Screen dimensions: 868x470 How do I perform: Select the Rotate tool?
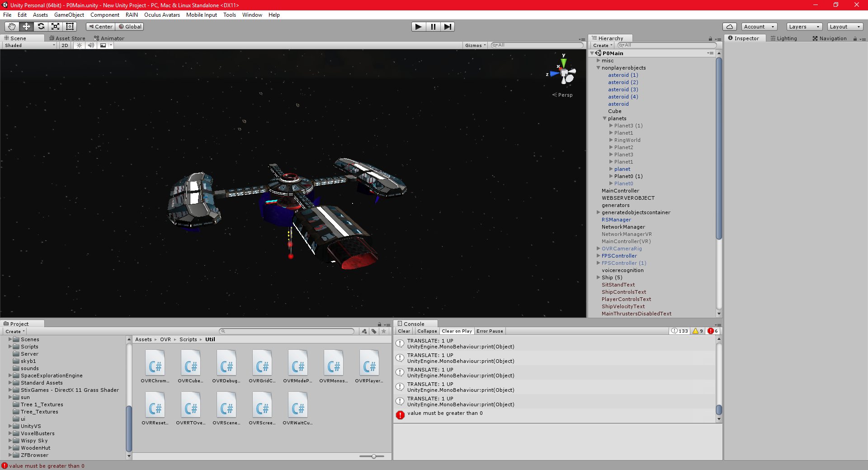point(41,27)
